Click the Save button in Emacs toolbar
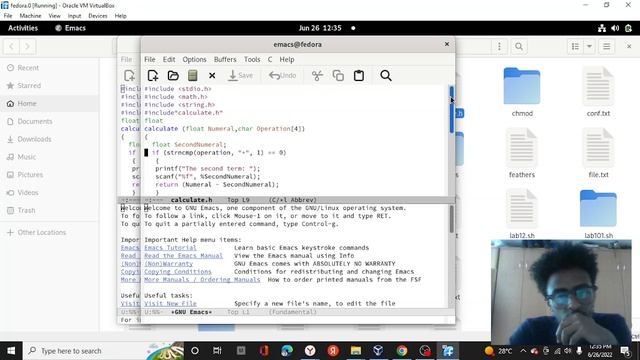This screenshot has width=640, height=360. (x=240, y=76)
